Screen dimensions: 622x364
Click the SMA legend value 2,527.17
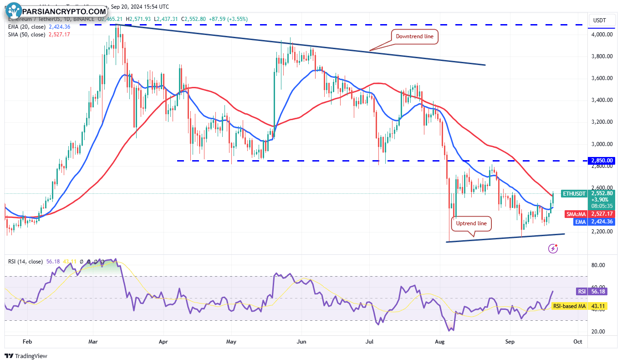59,34
